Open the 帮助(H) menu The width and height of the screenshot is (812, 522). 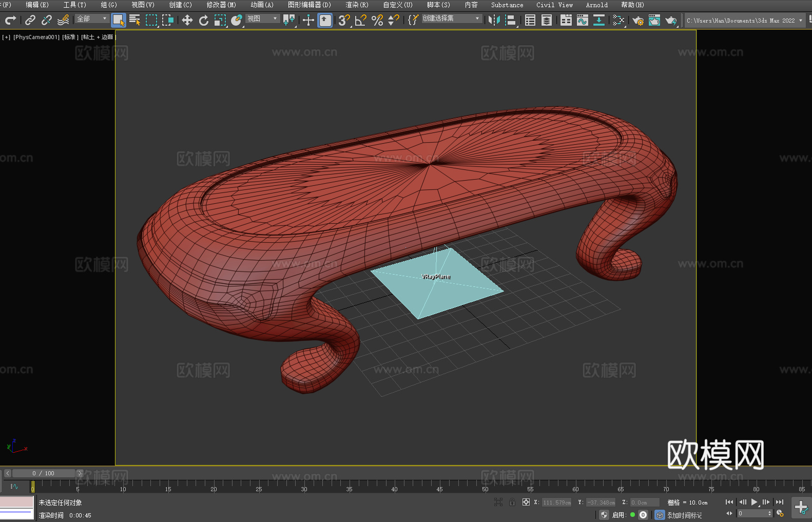632,5
